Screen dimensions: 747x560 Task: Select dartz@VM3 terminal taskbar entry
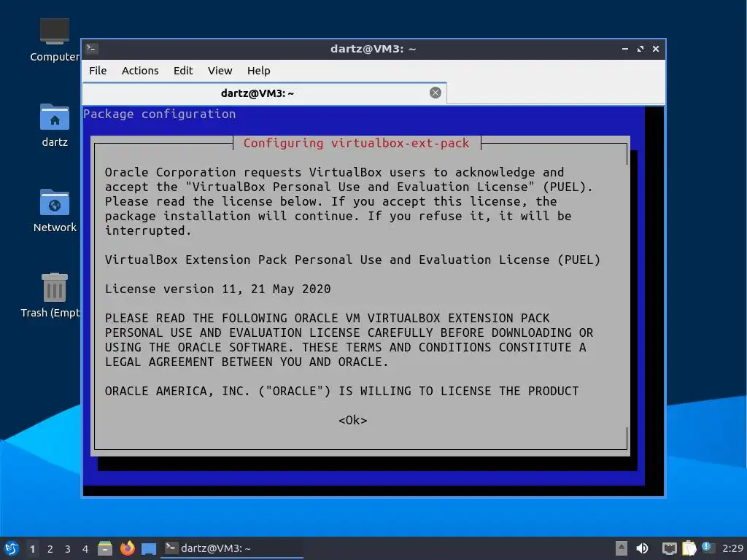[x=232, y=548]
